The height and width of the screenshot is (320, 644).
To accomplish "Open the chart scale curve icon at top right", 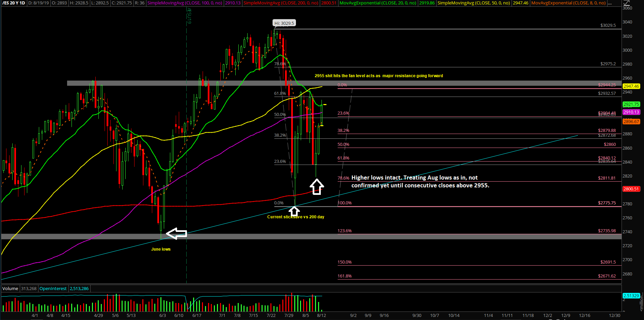I will coord(626,3).
